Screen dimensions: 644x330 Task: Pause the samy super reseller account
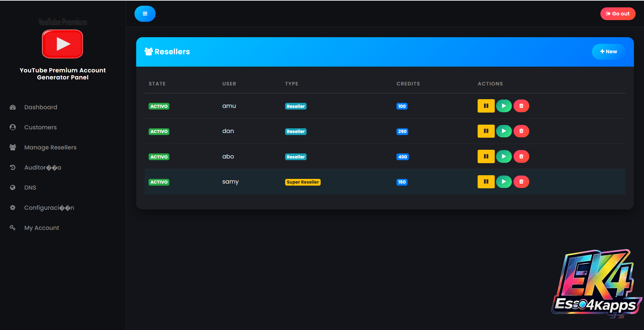coord(486,182)
